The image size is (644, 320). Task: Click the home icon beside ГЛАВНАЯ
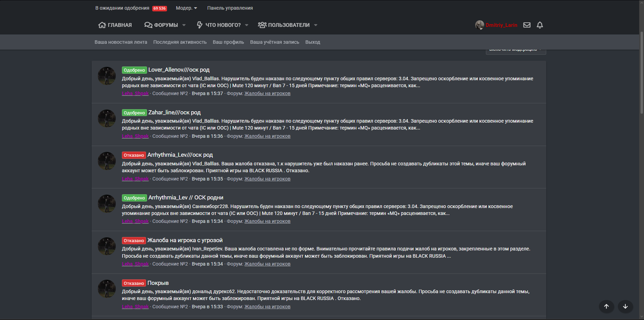(102, 25)
